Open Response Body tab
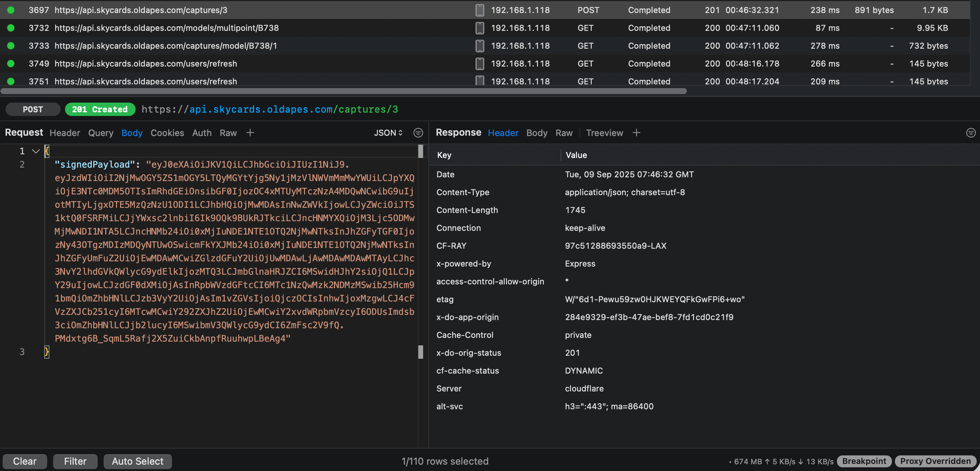 pyautogui.click(x=536, y=132)
